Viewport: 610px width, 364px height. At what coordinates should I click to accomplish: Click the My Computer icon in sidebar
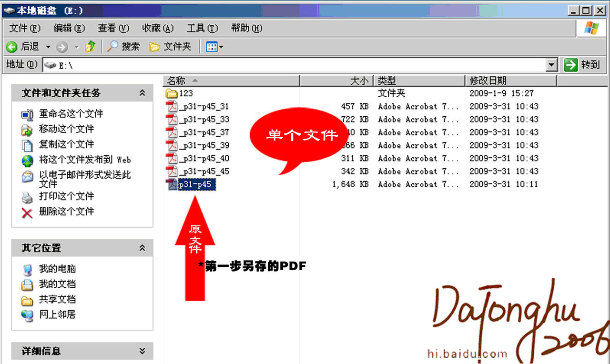pyautogui.click(x=27, y=270)
